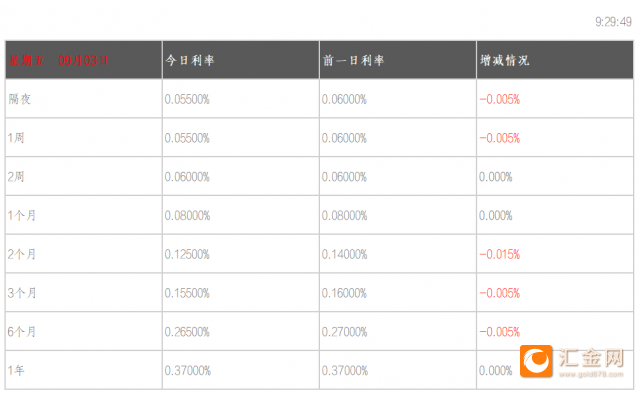Click the 汇金网 watermark site name
Image resolution: width=640 pixels, height=400 pixels.
click(x=592, y=356)
